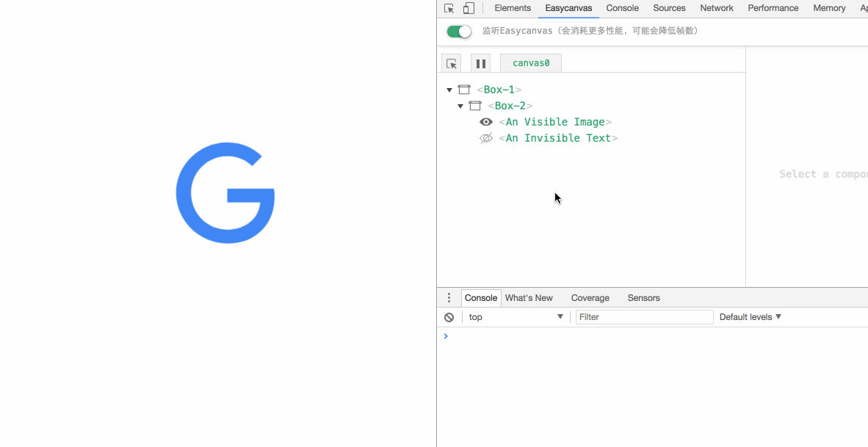Viewport: 868px width, 447px height.
Task: Switch to the Memory tab
Action: pyautogui.click(x=829, y=8)
